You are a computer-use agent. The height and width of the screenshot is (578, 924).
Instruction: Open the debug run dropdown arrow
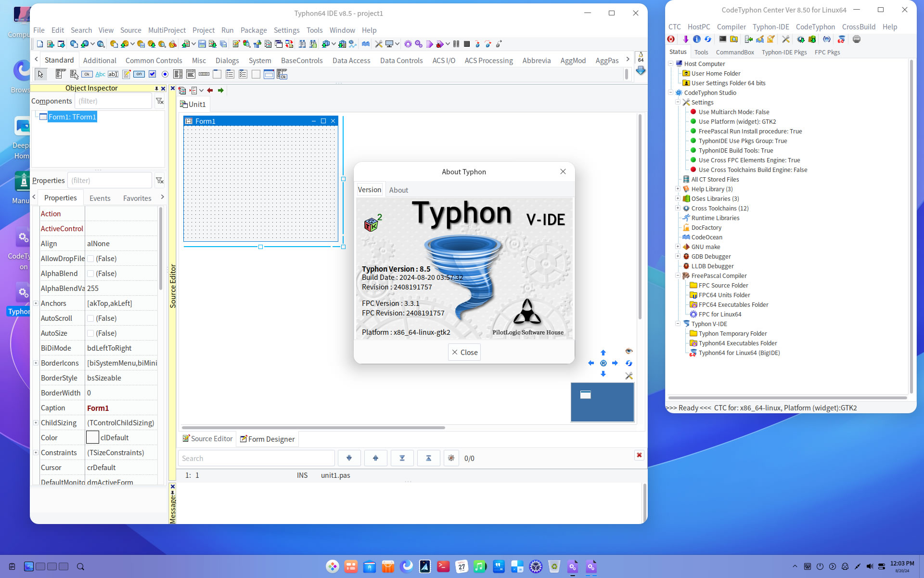448,44
